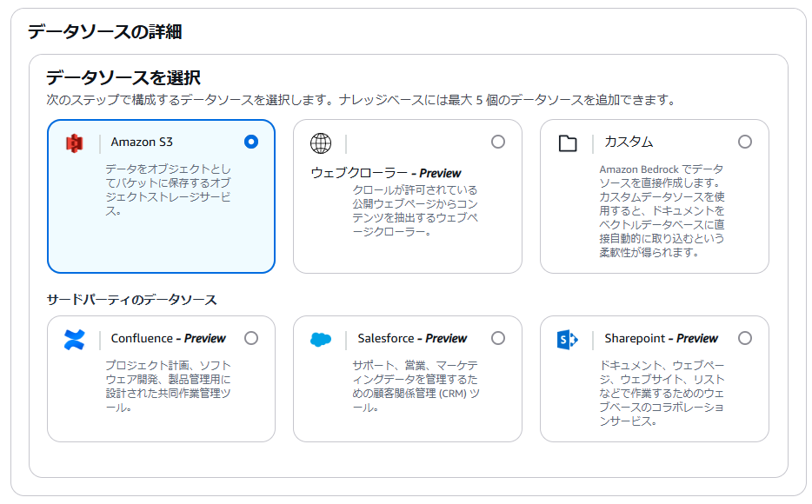This screenshot has width=812, height=504.
Task: Click the 'Confluence - Preview' title
Action: [169, 338]
